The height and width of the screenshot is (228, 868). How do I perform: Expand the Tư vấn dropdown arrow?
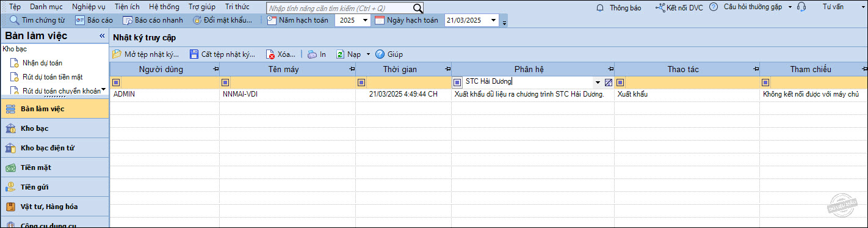pyautogui.click(x=863, y=7)
